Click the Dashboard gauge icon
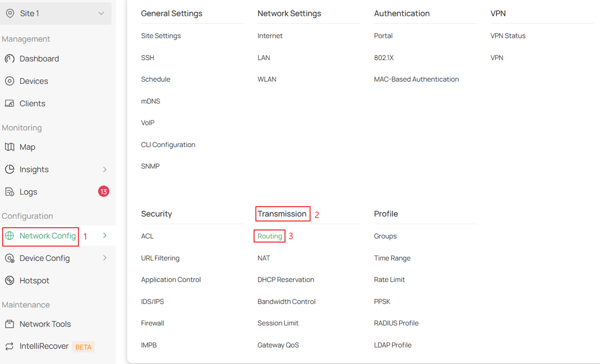Image resolution: width=600 pixels, height=364 pixels. coord(9,59)
